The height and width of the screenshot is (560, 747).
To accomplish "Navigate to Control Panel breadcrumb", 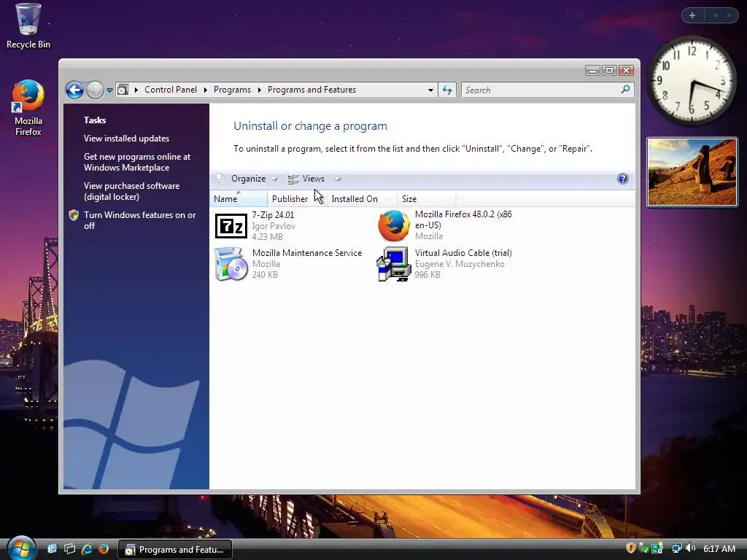I will click(x=171, y=90).
